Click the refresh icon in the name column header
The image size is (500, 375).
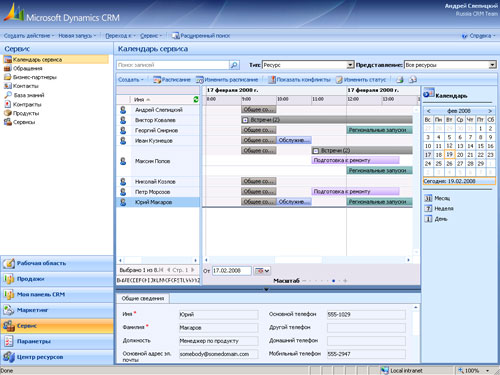click(196, 99)
